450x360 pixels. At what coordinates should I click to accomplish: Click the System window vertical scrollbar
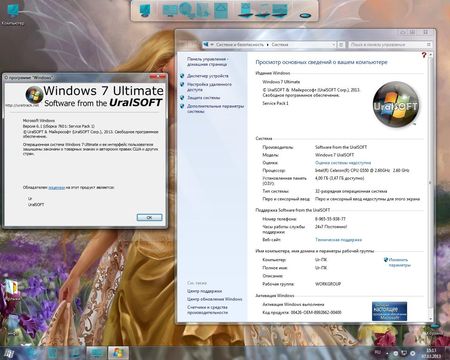pyautogui.click(x=430, y=186)
